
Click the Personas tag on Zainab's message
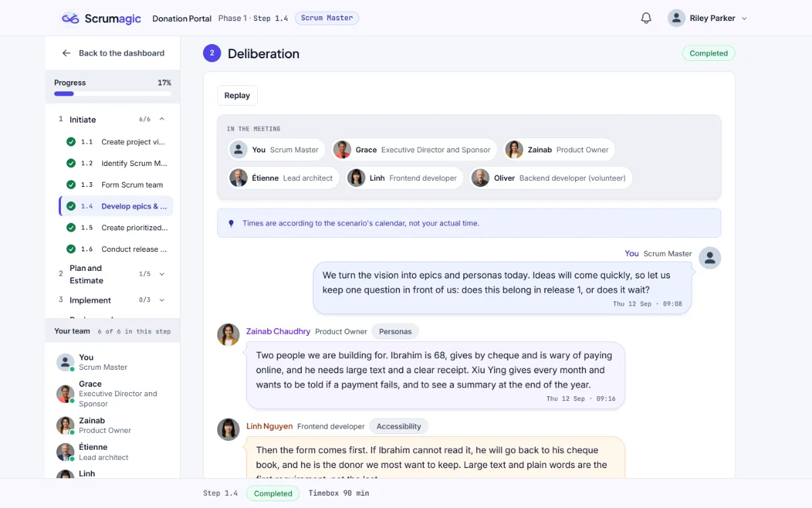tap(395, 332)
